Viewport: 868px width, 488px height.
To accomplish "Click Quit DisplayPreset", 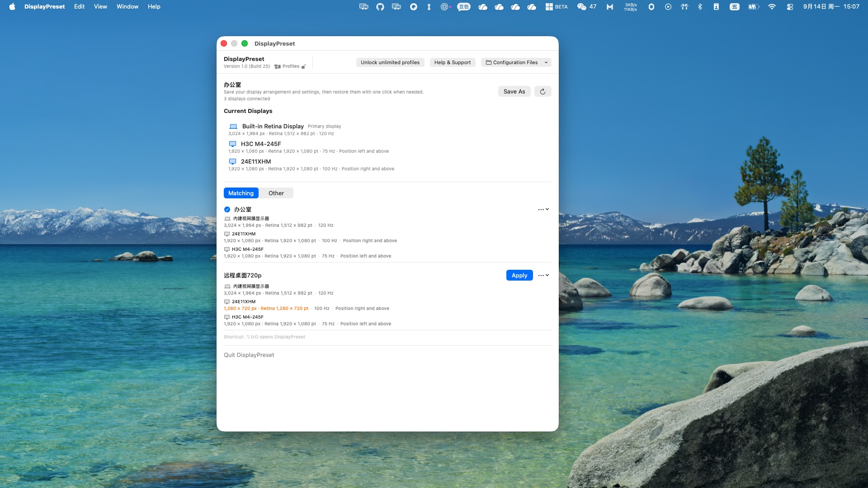I will 249,355.
